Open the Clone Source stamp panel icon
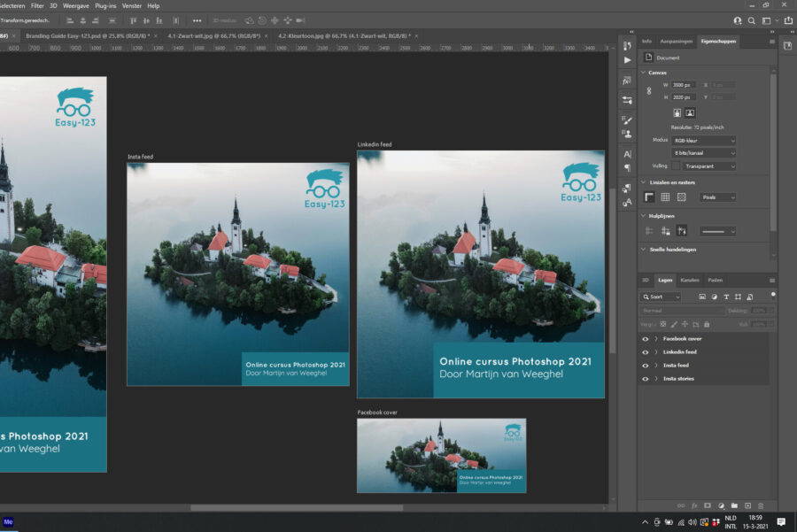 click(x=627, y=134)
